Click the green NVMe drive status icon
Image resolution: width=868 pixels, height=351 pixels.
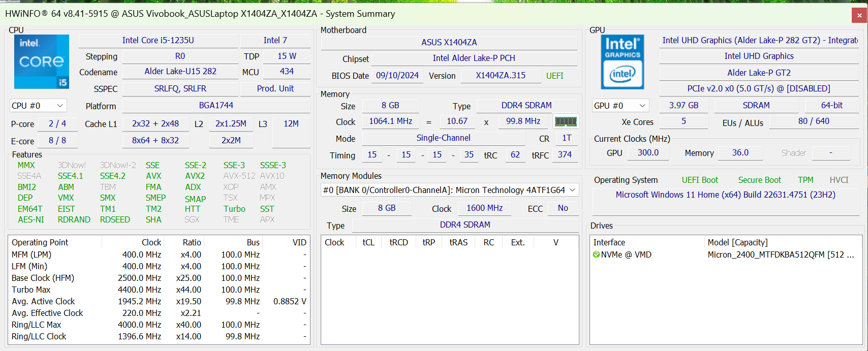click(596, 254)
